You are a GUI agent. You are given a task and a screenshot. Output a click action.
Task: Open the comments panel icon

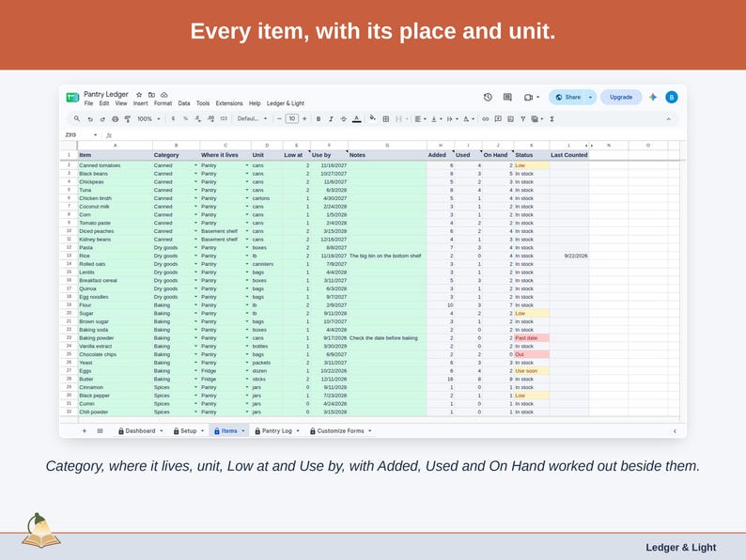coord(507,97)
